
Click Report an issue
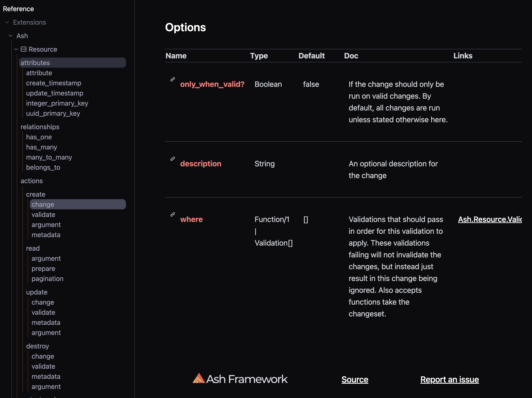click(x=449, y=379)
